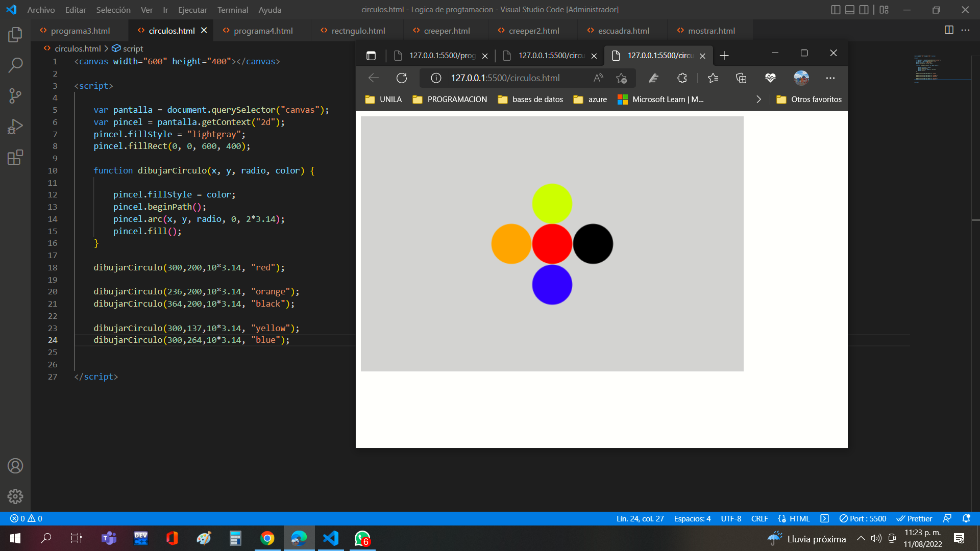Open Microsoft Teams from the taskbar

pos(109,538)
